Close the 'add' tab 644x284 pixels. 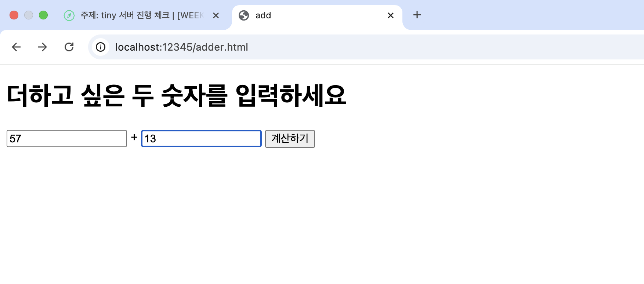(x=391, y=15)
